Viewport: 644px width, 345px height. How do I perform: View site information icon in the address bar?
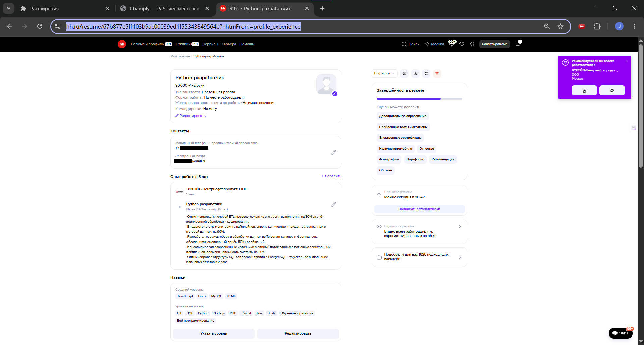point(58,26)
